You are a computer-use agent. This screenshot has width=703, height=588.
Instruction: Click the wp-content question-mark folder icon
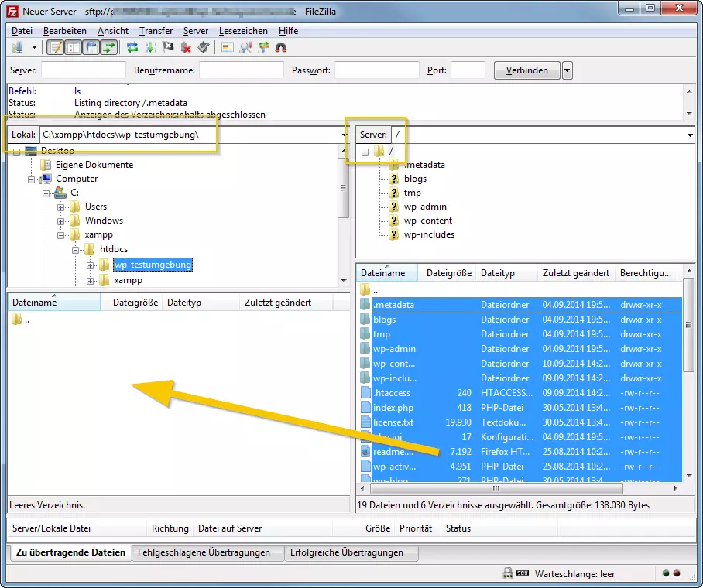[393, 220]
